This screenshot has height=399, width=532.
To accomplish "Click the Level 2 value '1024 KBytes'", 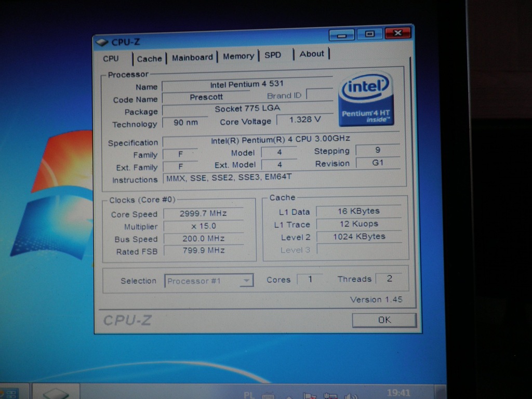I will (360, 236).
